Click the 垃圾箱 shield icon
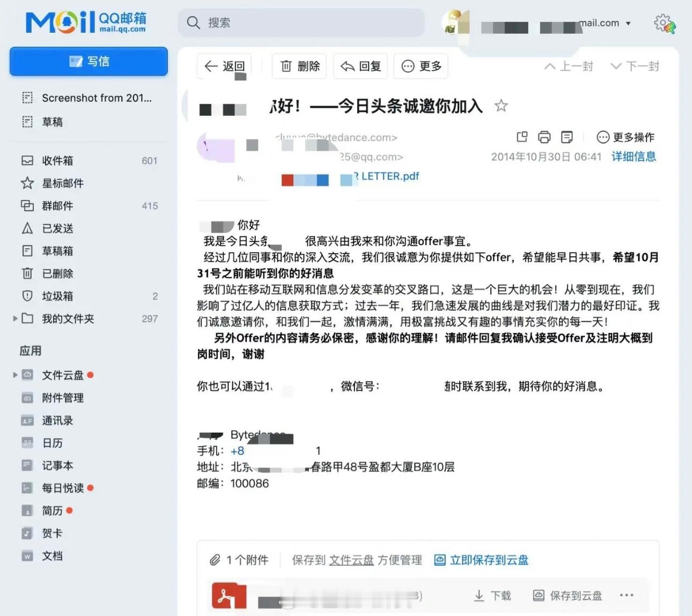The height and width of the screenshot is (616, 692). [27, 296]
